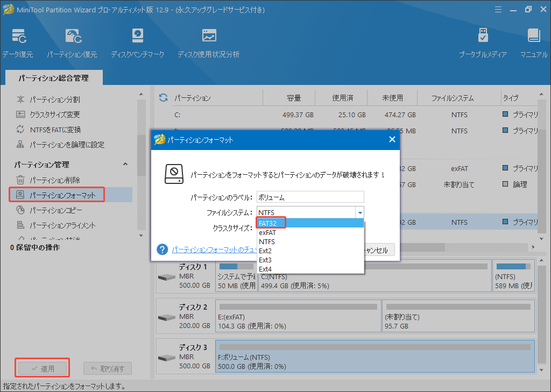Click the help question mark icon in dialog
The width and height of the screenshot is (551, 392).
point(162,250)
